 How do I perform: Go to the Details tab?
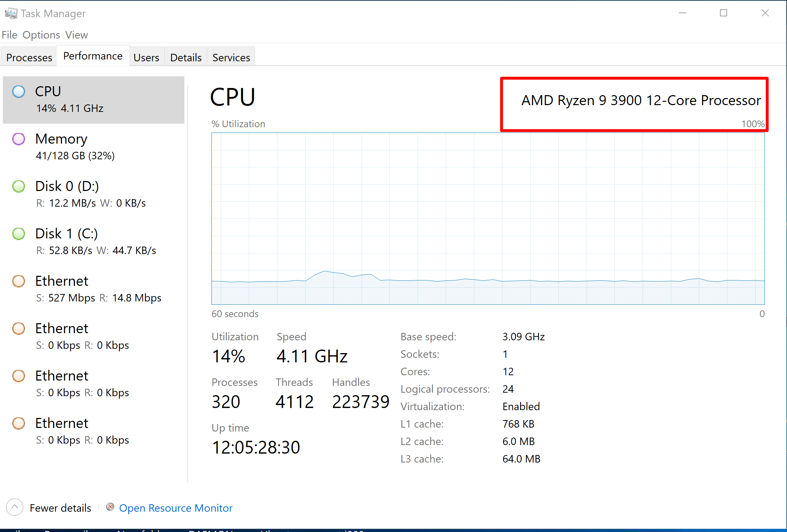[186, 57]
